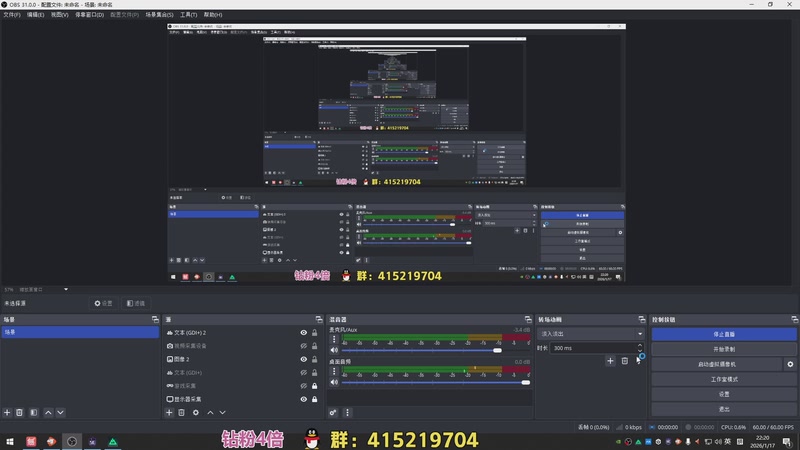Click the 300 ms duration field
The image size is (800, 450).
tap(593, 348)
